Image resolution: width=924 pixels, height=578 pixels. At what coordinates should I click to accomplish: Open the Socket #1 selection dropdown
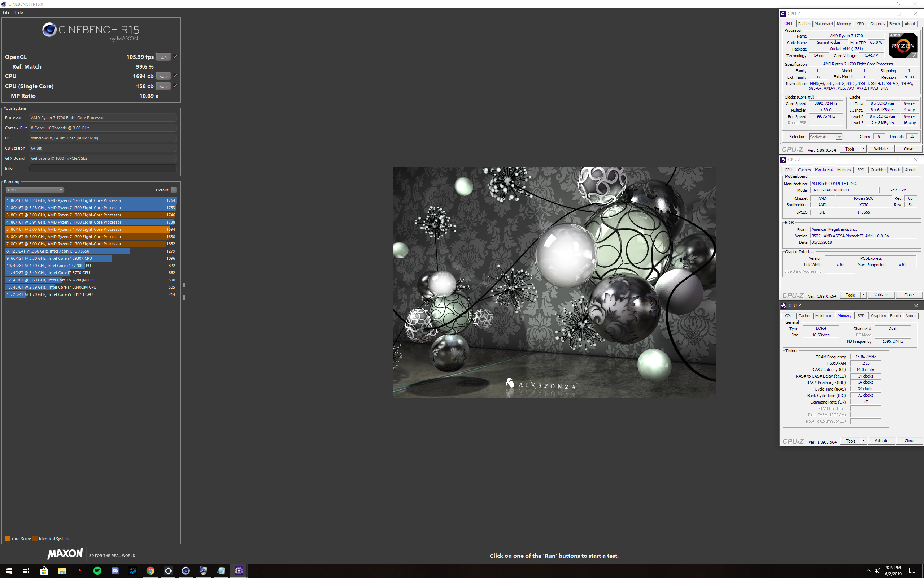825,137
